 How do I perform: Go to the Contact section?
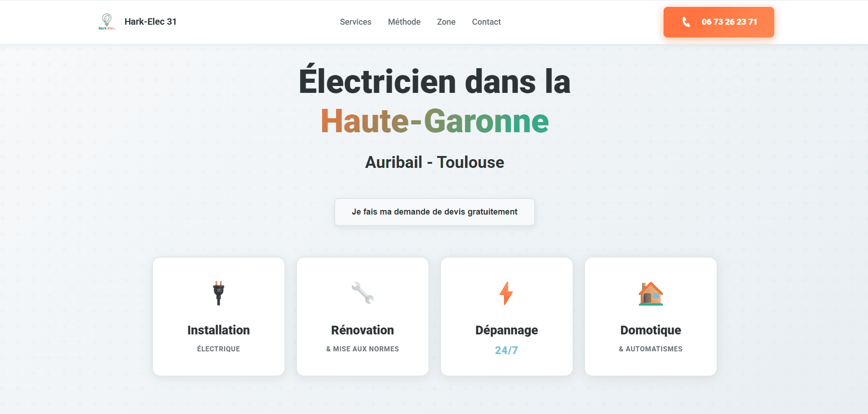[x=486, y=22]
